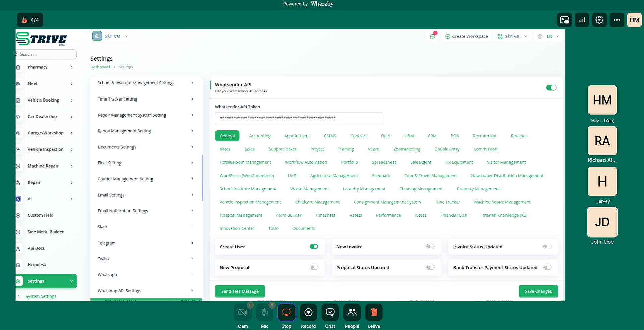This screenshot has height=330, width=644.
Task: Expand the Email Settings section
Action: coord(146,195)
